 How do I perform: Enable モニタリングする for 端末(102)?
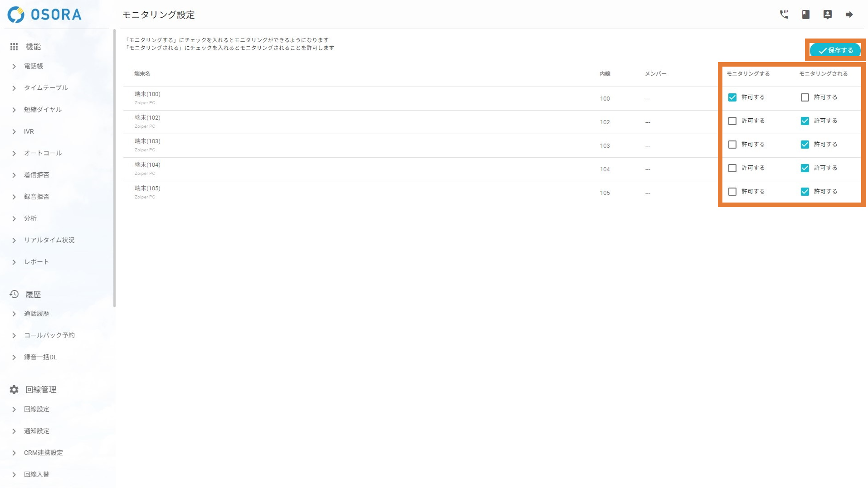(x=732, y=121)
